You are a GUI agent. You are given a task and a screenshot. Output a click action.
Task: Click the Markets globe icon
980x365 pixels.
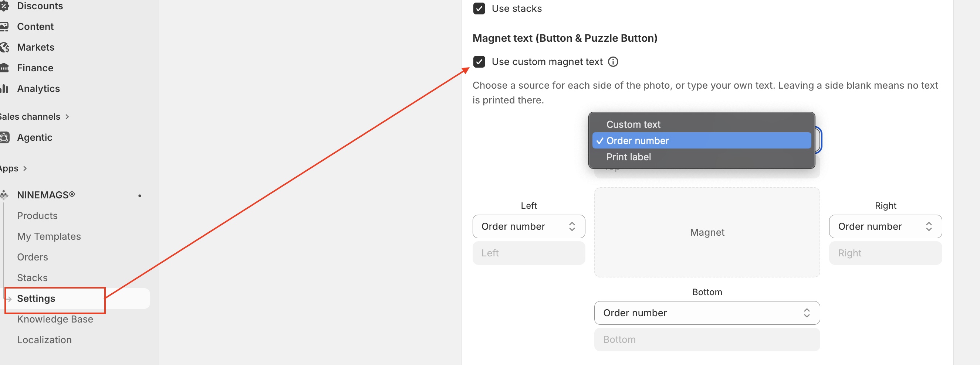pos(4,47)
